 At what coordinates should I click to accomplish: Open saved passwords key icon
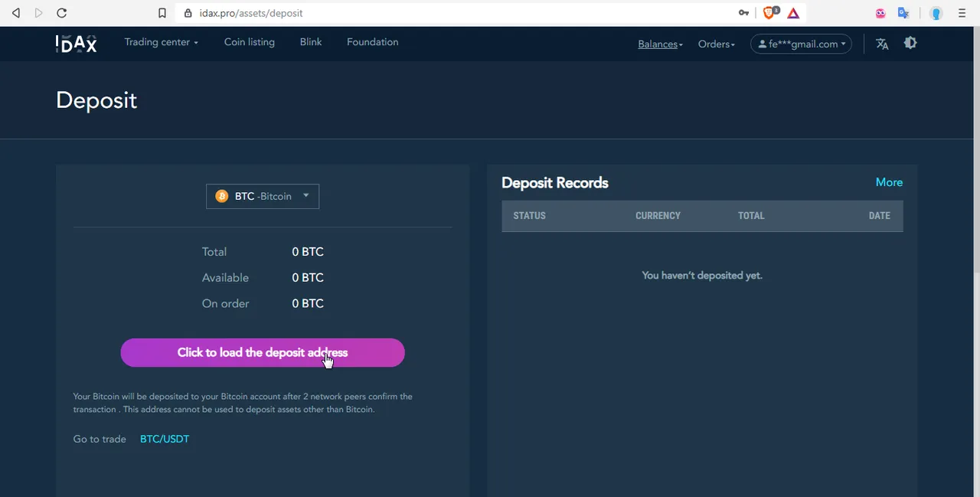[743, 13]
